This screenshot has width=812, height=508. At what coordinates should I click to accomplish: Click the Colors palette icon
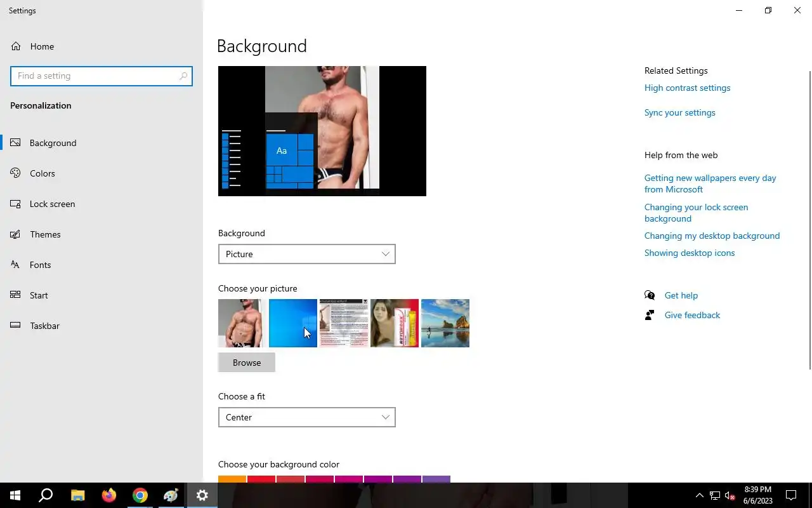[x=16, y=173]
